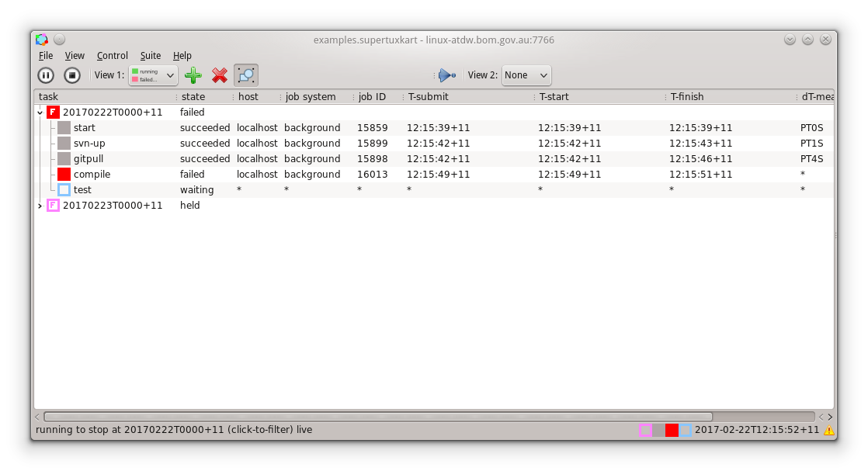
Task: Stop the suite with the stop button
Action: click(x=72, y=75)
